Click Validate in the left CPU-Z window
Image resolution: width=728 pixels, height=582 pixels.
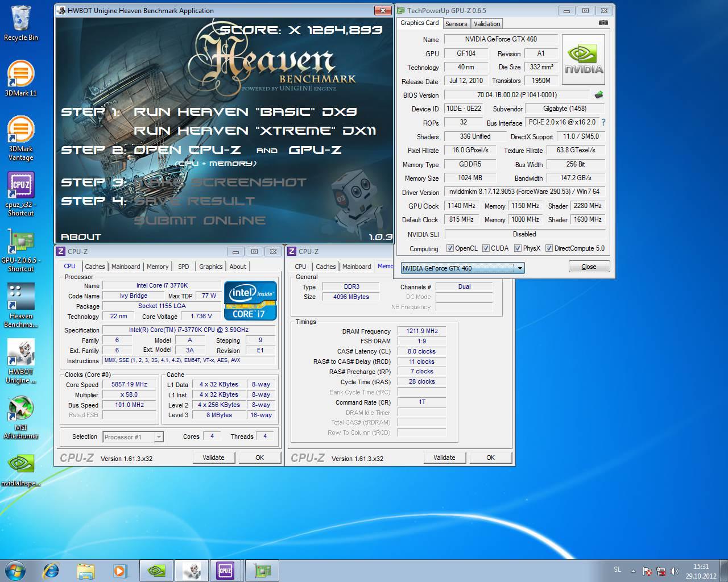(x=213, y=458)
